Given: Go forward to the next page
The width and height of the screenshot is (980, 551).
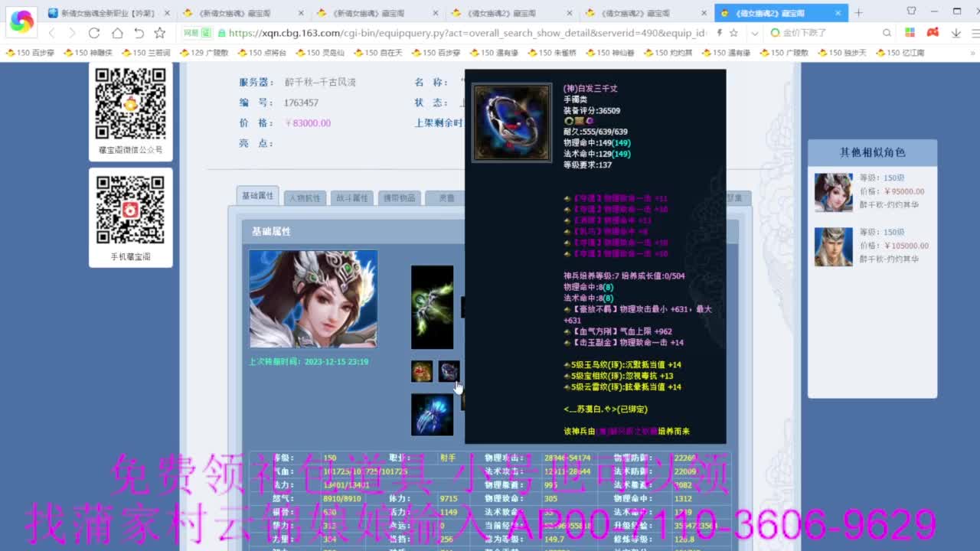Looking at the screenshot, I should [x=72, y=33].
